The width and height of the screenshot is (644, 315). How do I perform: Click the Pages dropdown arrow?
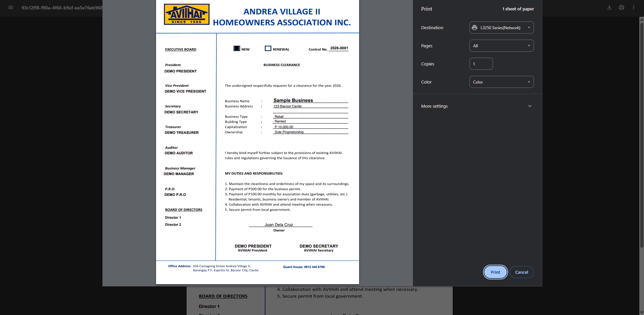click(529, 46)
